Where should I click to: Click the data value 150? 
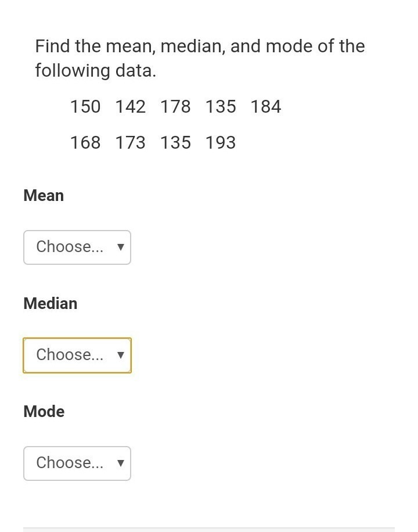(85, 107)
